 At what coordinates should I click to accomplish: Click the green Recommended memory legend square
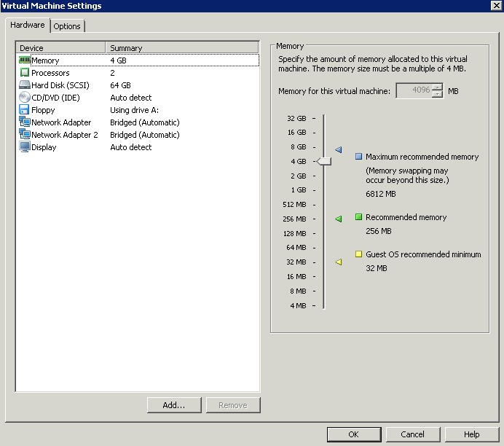tap(359, 217)
